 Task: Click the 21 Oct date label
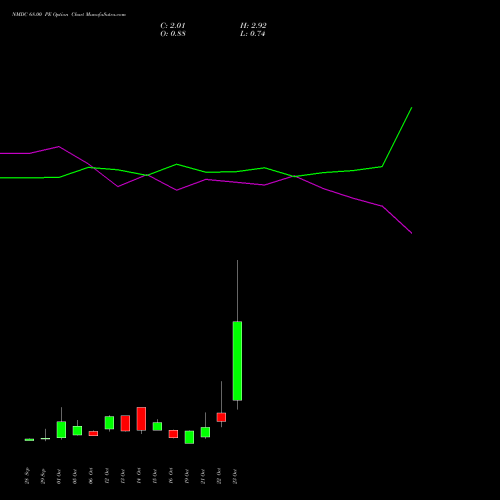click(203, 476)
